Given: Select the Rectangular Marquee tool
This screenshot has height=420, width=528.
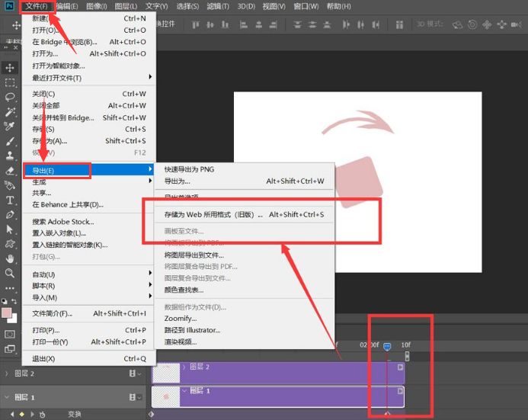Looking at the screenshot, I should coord(11,82).
